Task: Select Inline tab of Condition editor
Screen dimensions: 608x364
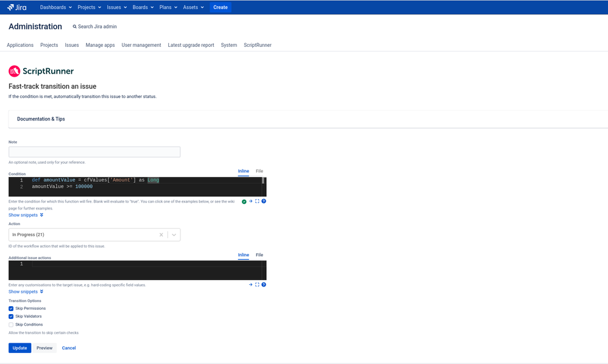Action: point(244,171)
